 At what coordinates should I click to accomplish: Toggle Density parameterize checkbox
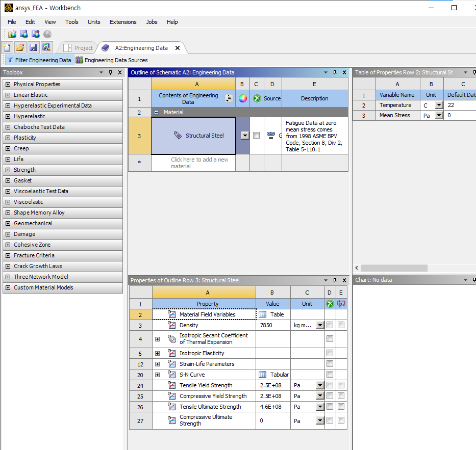341,325
